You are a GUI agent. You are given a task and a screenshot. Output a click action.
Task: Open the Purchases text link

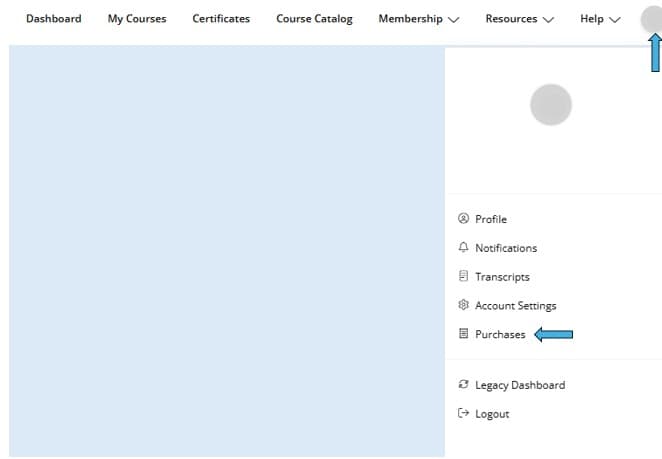coord(500,335)
